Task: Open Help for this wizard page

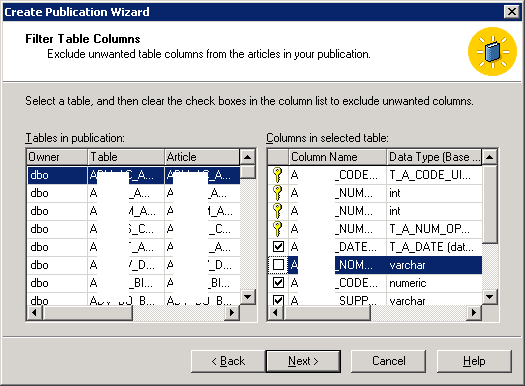Action: [474, 361]
